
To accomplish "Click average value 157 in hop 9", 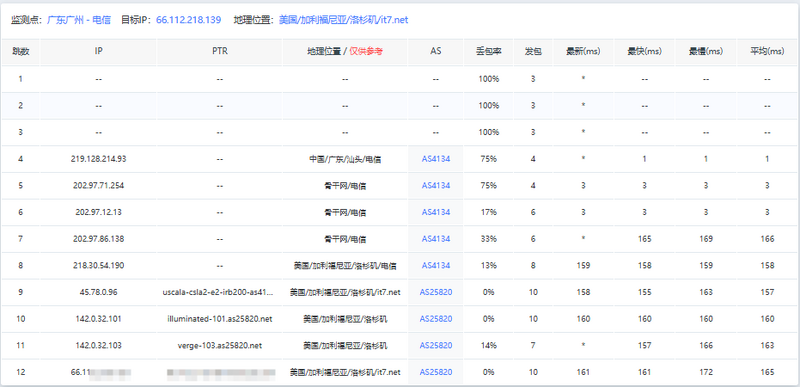I will pos(767,292).
